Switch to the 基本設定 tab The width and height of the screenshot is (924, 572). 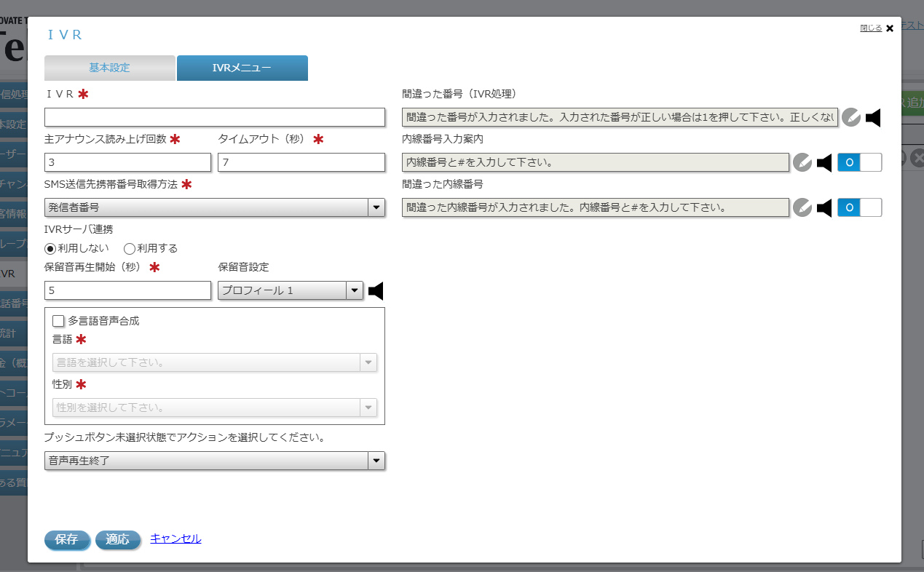(109, 68)
